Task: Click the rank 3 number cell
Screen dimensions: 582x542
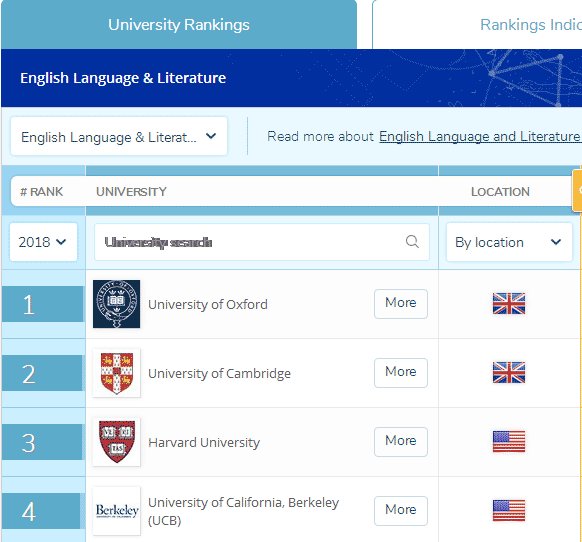Action: (x=42, y=442)
